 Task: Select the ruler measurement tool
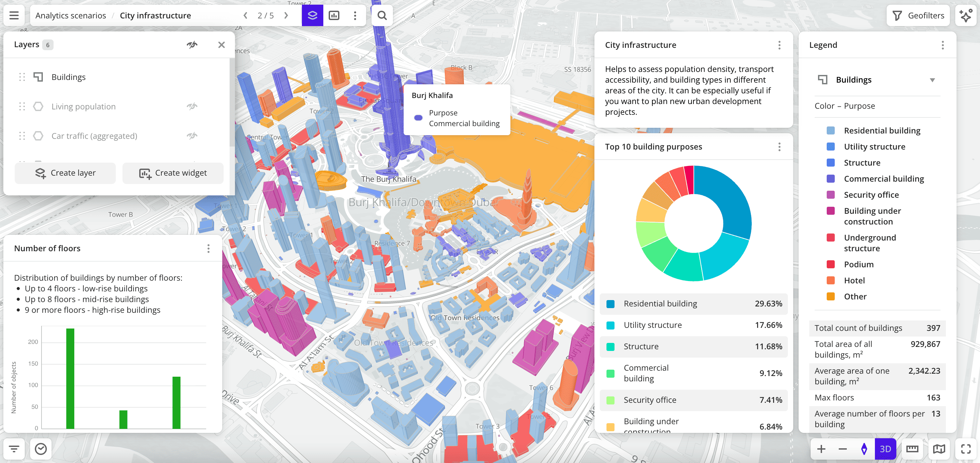coord(913,449)
